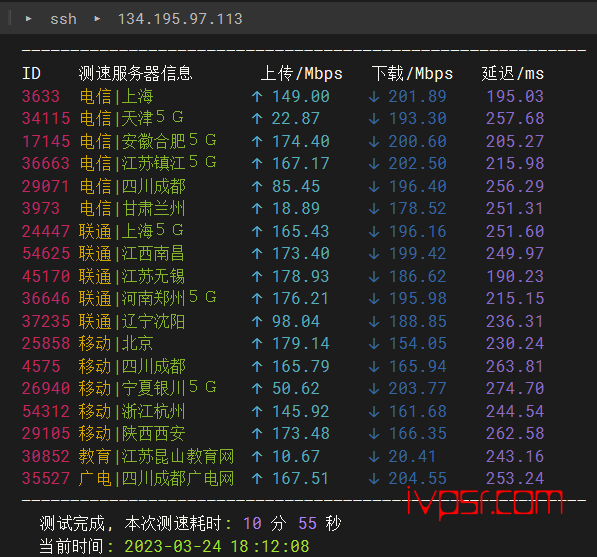Click server ID 45170
The height and width of the screenshot is (557, 597).
coord(46,276)
